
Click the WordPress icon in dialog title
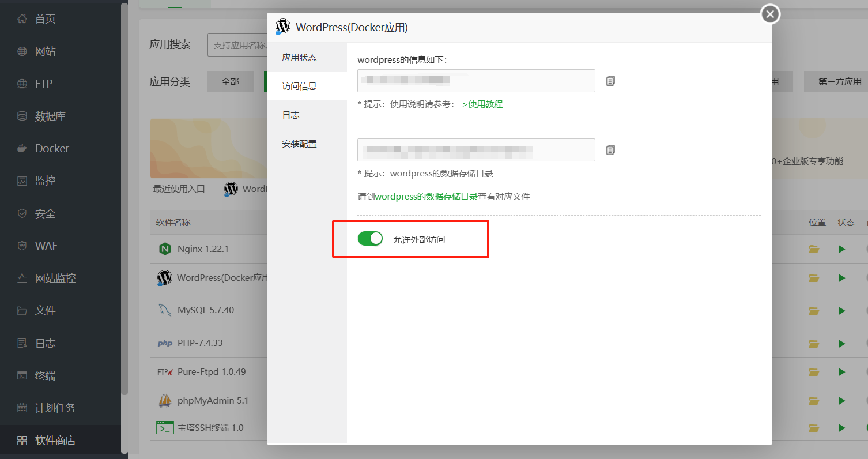tap(282, 27)
